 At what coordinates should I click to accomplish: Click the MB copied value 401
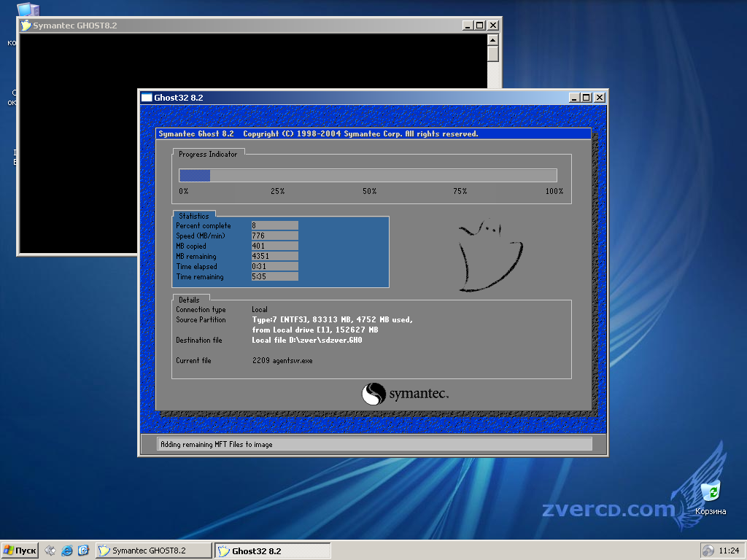point(274,246)
